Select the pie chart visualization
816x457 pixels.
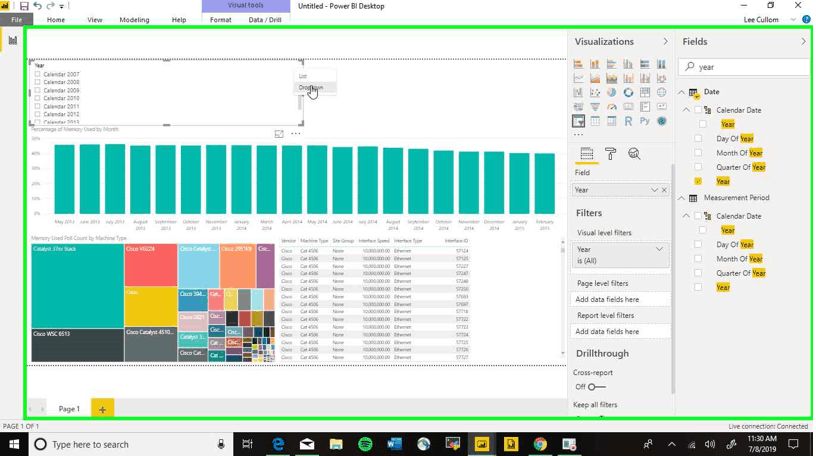[611, 92]
